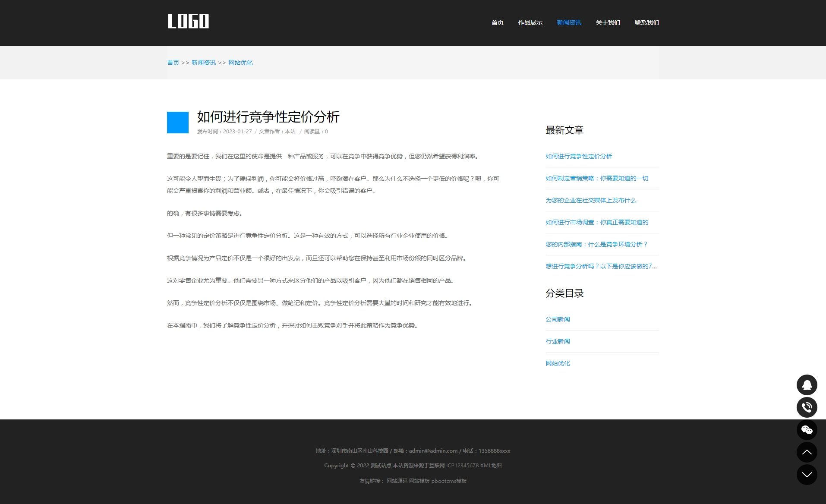Screen dimensions: 826x504
Task: Select 行业新闻 in the category list
Action: point(557,341)
